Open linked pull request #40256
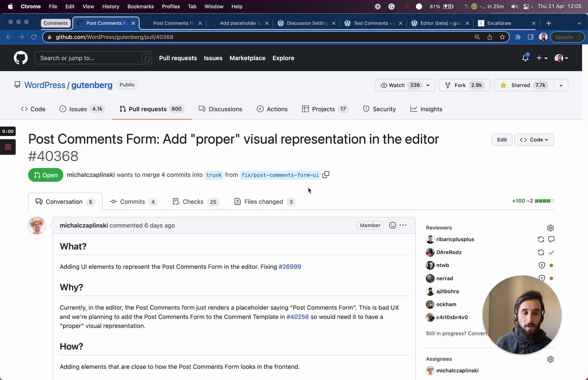 [x=298, y=317]
